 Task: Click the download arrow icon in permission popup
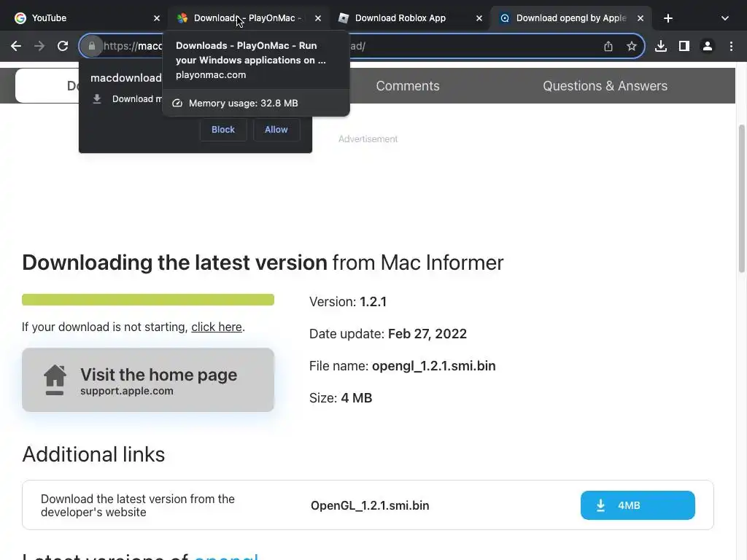pyautogui.click(x=97, y=98)
